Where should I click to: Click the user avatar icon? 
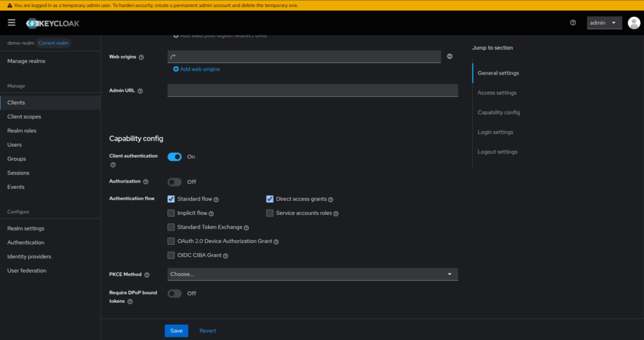634,23
